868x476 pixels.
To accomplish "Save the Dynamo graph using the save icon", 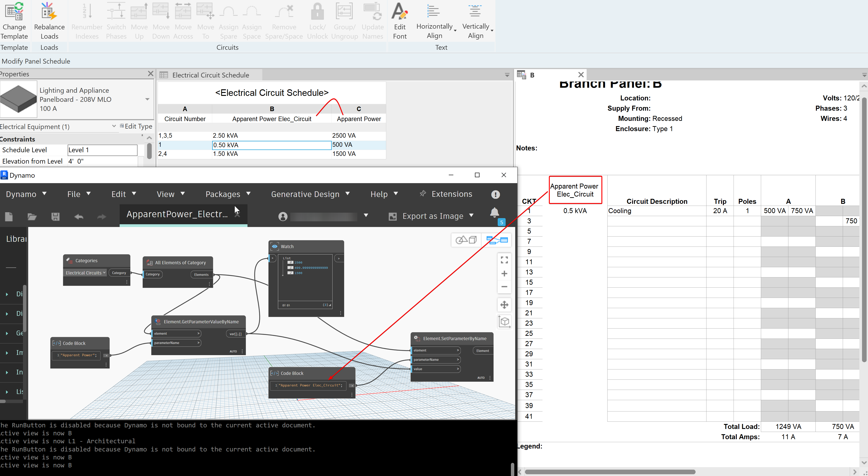I will (x=56, y=217).
